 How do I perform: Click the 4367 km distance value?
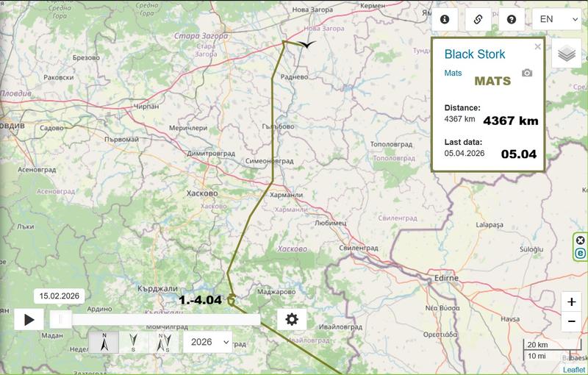[x=460, y=119]
